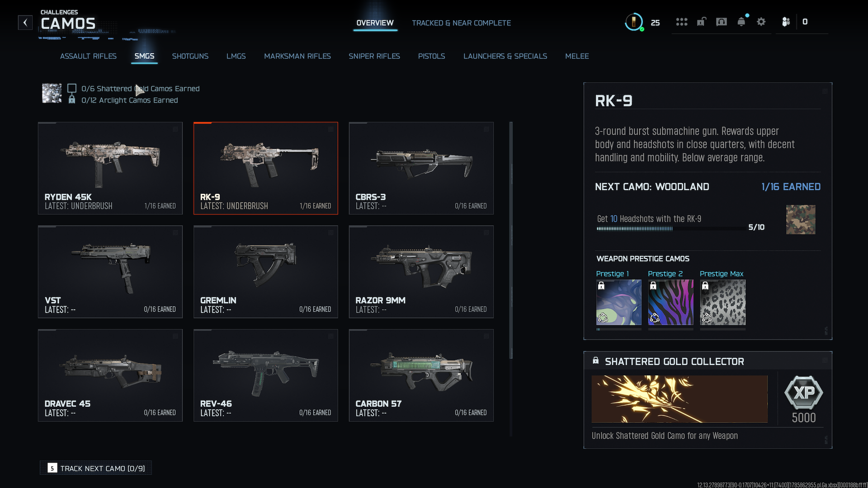Open the Carbon 57 weapon card
Viewport: 868px width, 488px height.
(421, 375)
